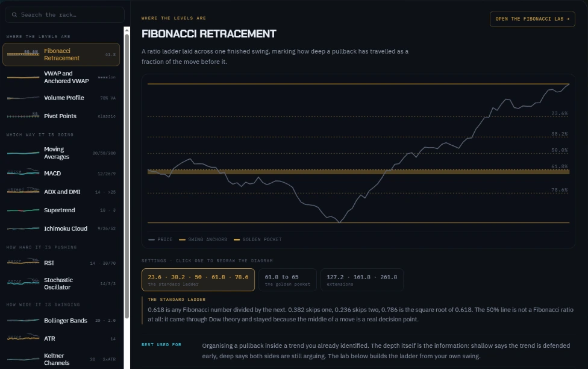Click the Stochastic Oscillator sparkline thumbnail
Viewport: 588px width, 369px height.
click(x=23, y=282)
